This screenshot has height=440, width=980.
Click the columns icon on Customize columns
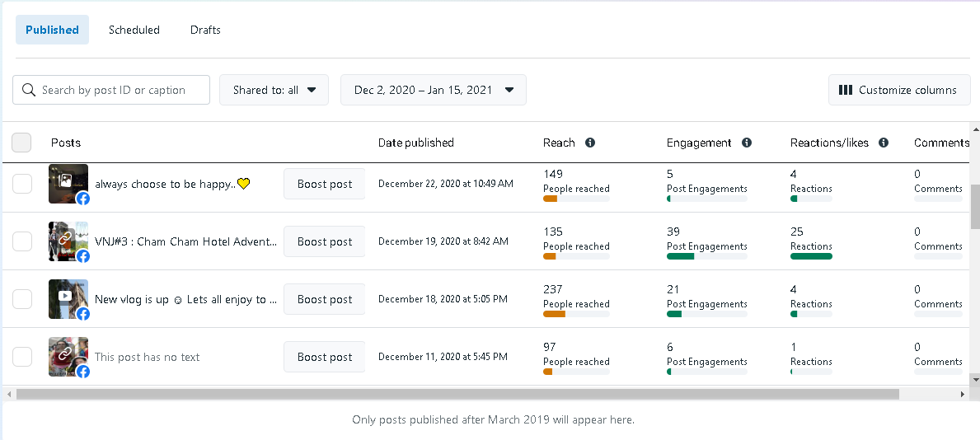(846, 90)
